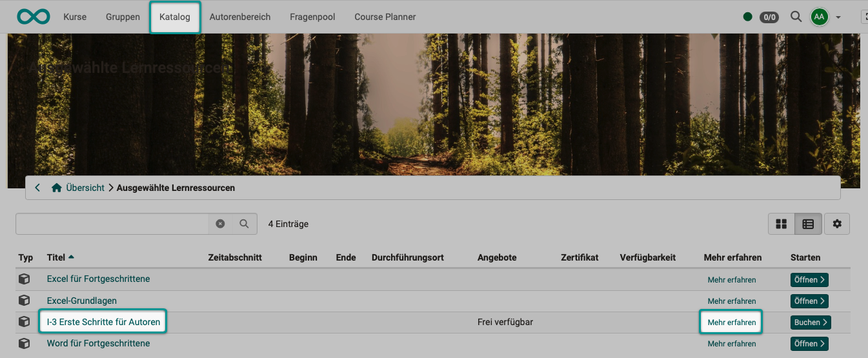Viewport: 868px width, 358px height.
Task: Click Mehr erfahren for I-3 Erste Schritte
Action: coord(732,323)
